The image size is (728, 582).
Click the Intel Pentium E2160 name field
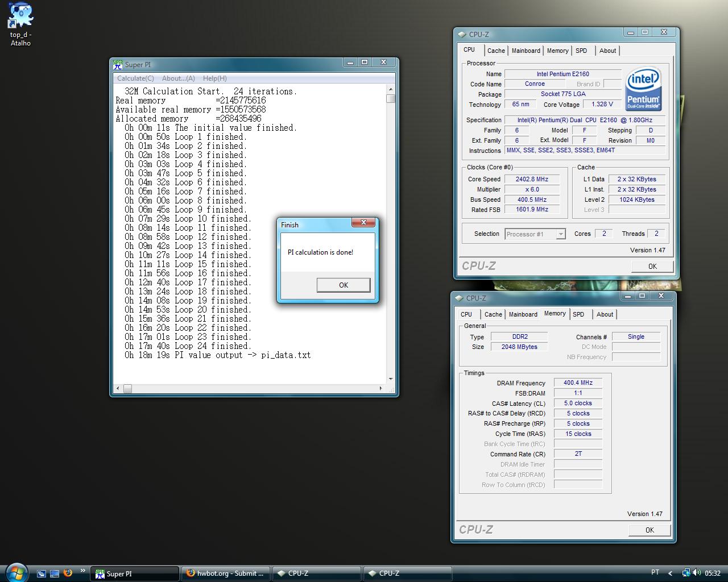click(563, 74)
